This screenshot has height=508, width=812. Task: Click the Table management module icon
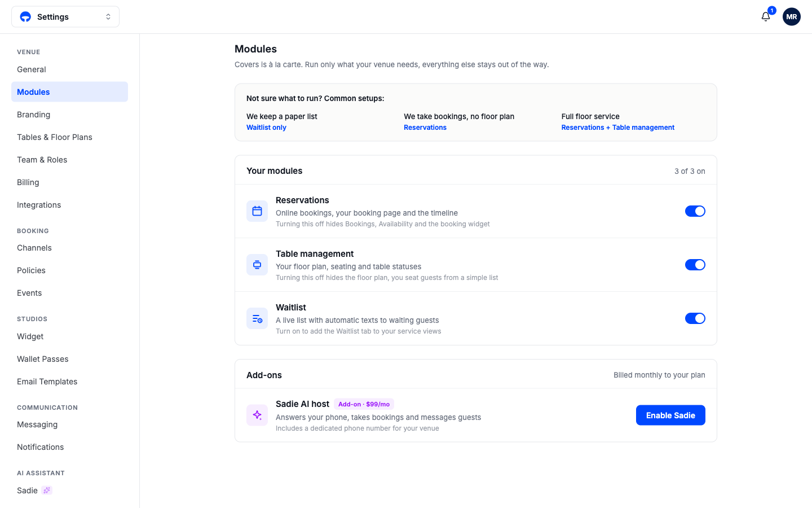point(257,265)
